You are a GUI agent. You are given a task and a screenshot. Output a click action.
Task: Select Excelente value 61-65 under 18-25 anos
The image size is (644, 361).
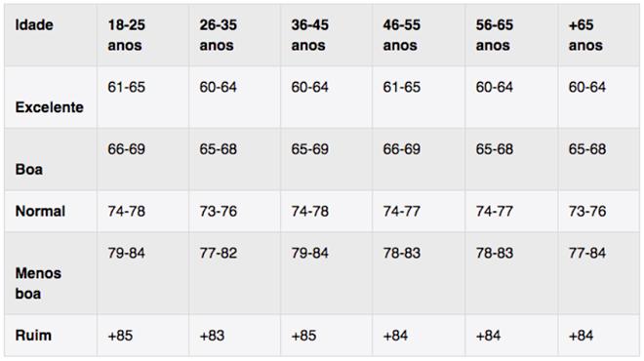pos(127,87)
